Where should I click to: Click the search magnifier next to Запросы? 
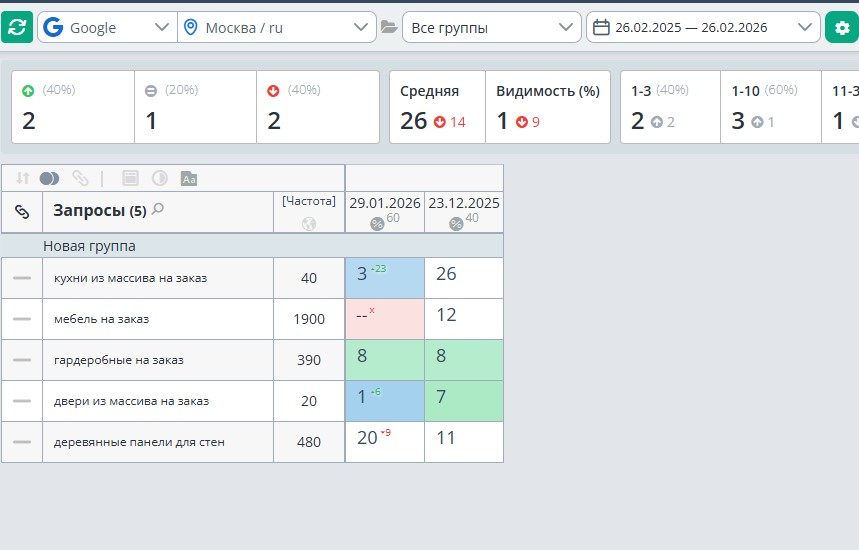tap(158, 208)
